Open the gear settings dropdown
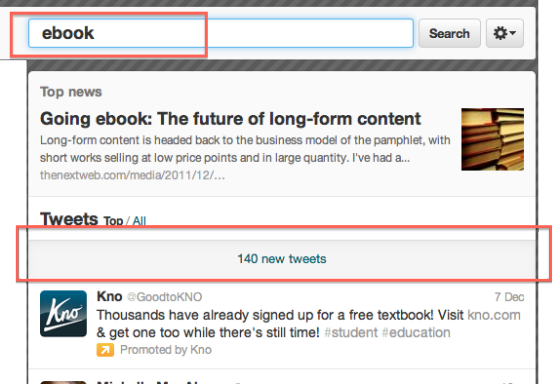Image resolution: width=560 pixels, height=384 pixels. click(505, 33)
